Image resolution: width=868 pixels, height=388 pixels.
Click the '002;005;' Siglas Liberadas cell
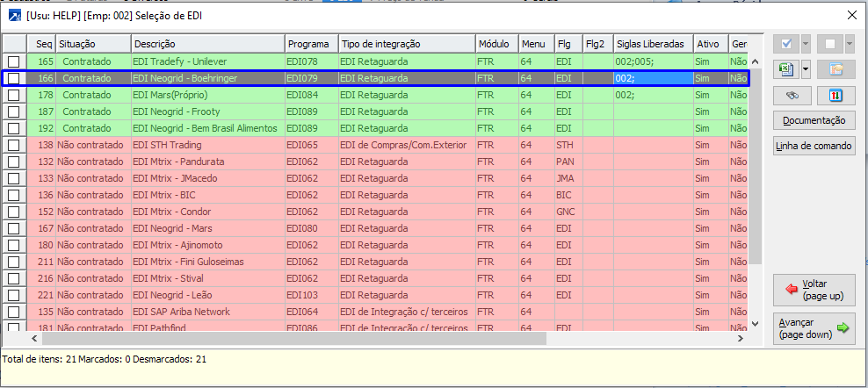pos(654,61)
